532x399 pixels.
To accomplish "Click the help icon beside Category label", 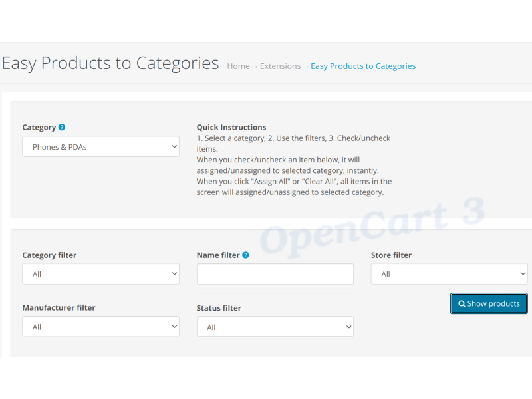I will click(x=62, y=127).
